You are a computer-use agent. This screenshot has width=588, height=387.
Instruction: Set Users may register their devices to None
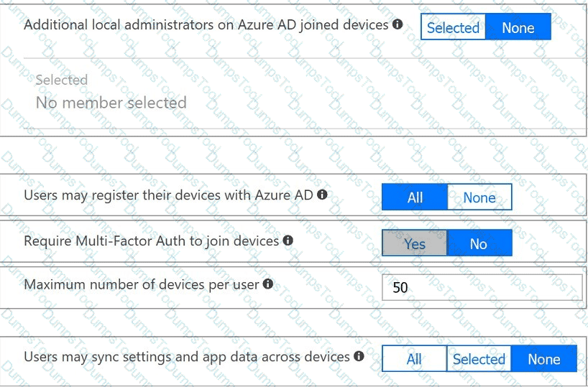tap(479, 197)
